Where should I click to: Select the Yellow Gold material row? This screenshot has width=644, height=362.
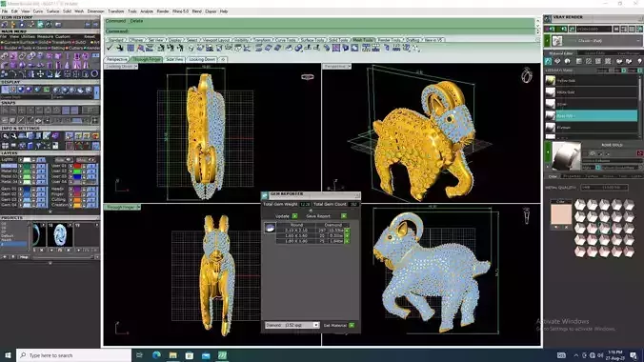591,81
